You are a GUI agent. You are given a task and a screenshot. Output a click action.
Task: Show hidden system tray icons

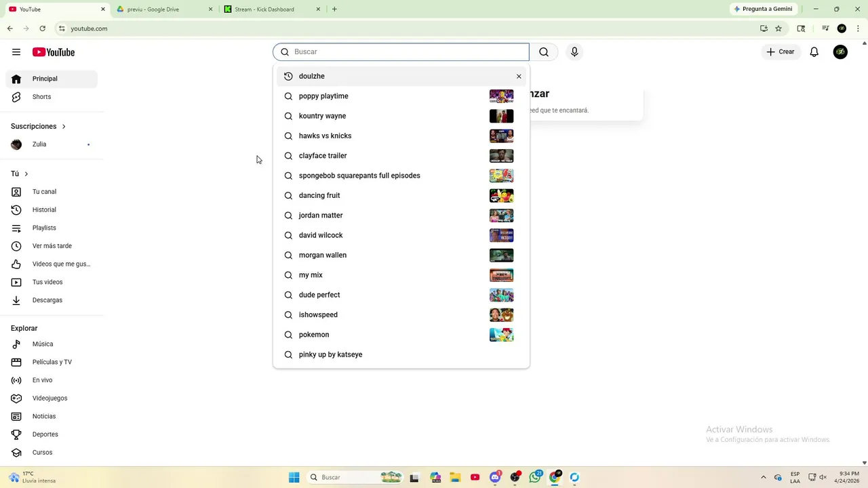(764, 477)
